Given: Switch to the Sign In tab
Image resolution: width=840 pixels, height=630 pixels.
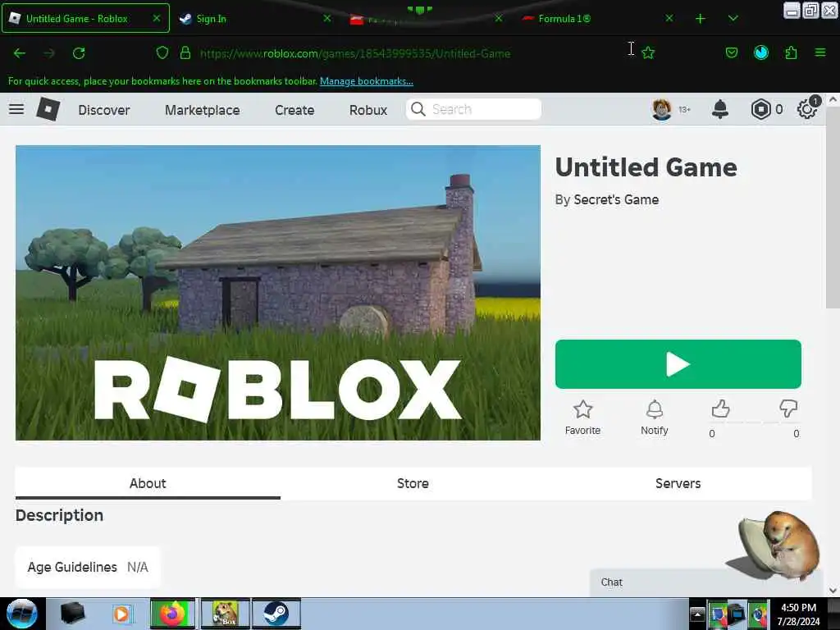Looking at the screenshot, I should coord(255,19).
